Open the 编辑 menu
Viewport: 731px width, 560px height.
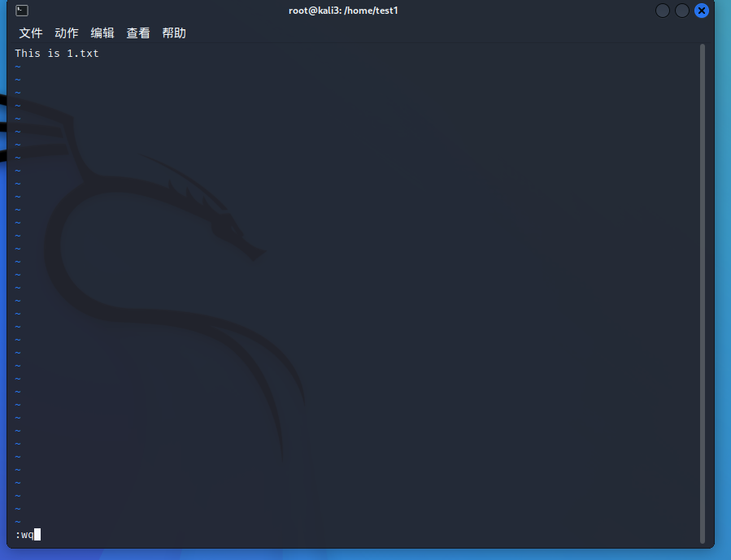click(x=102, y=33)
